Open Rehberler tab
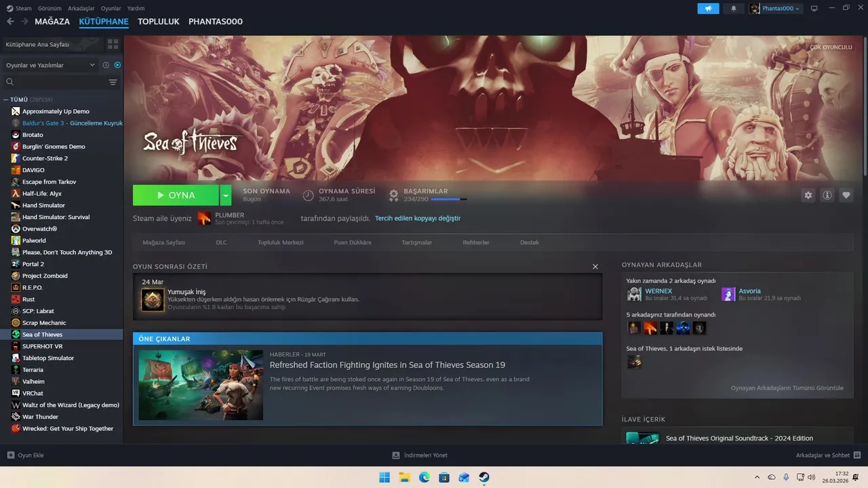 point(476,242)
